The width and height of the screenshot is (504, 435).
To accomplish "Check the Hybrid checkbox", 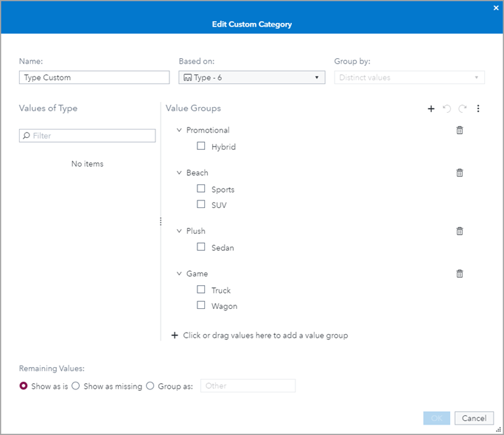I will pos(202,146).
